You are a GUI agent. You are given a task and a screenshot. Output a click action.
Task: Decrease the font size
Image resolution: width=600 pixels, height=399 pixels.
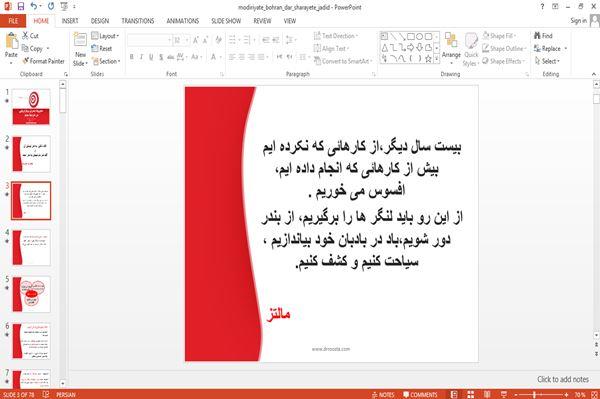tap(206, 40)
